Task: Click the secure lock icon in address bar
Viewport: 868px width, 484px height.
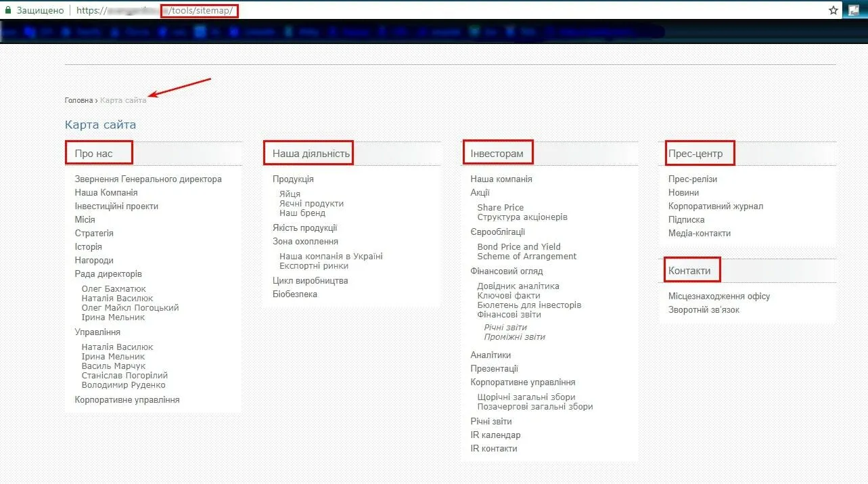Action: 8,10
